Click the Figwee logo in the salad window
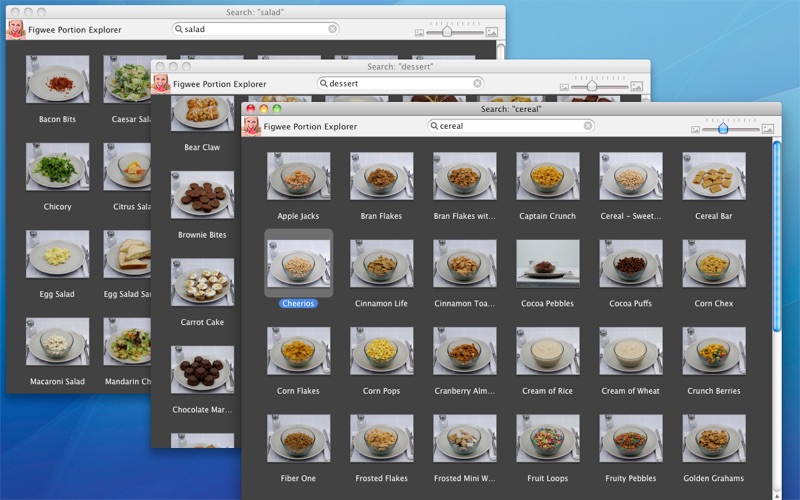 (x=16, y=30)
